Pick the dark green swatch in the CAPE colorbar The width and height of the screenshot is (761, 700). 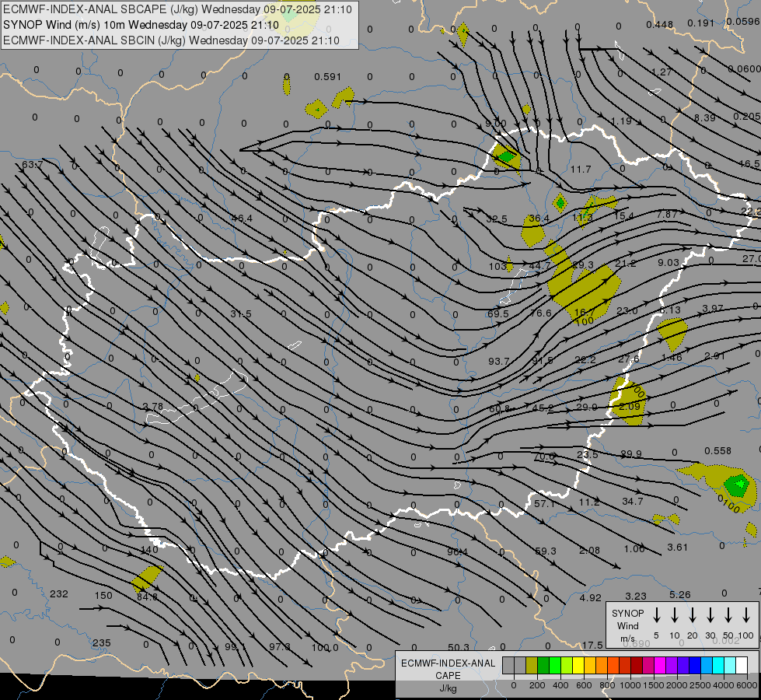coord(543,666)
